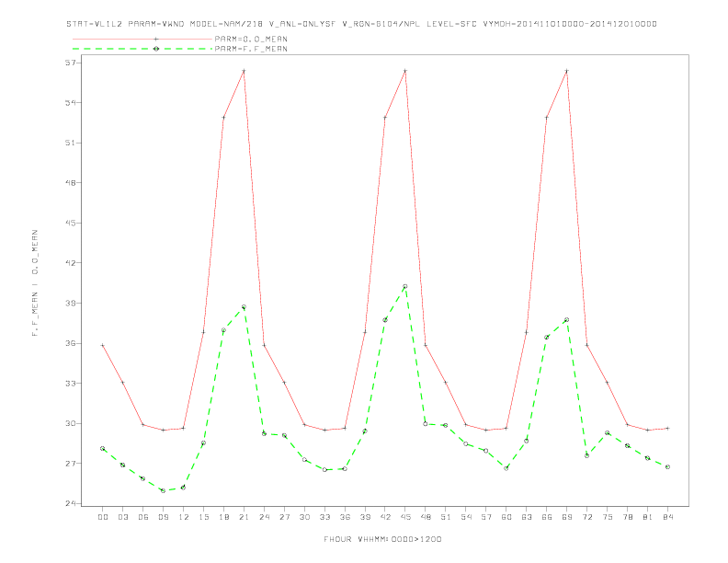The width and height of the screenshot is (728, 563).
Task: Click the x-axis forecast hour 15
Action: pyautogui.click(x=203, y=517)
